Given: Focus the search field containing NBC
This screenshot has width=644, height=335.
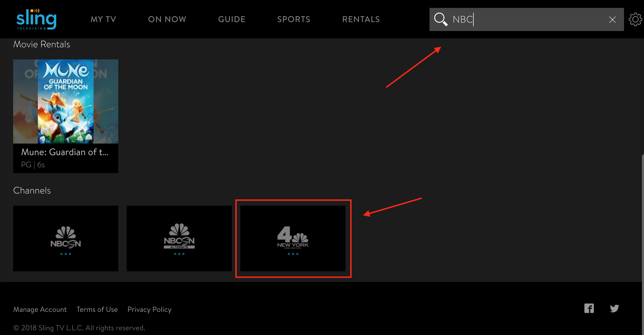Looking at the screenshot, I should click(x=527, y=19).
